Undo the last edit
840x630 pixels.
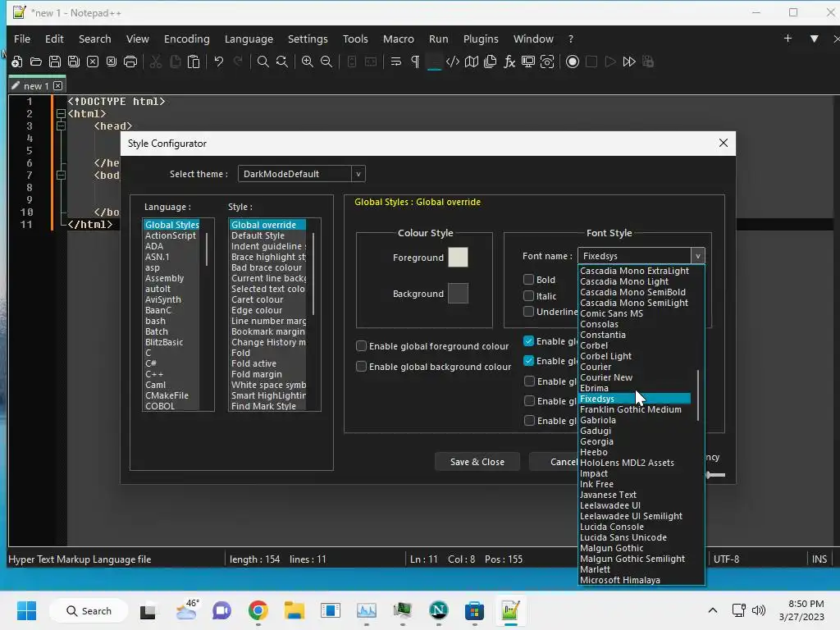point(218,62)
